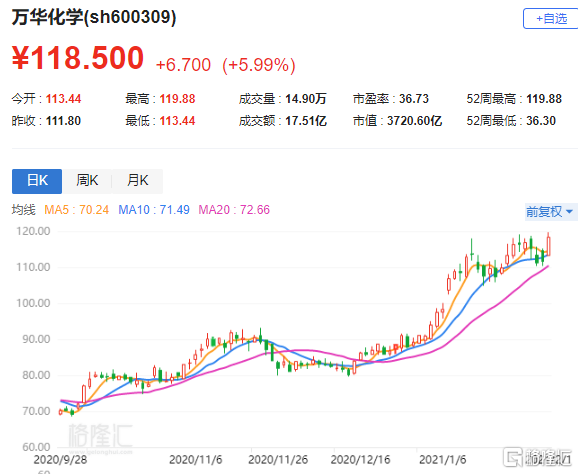Click the 市值 value 3720.60亿
This screenshot has height=474, width=578.
[x=414, y=121]
